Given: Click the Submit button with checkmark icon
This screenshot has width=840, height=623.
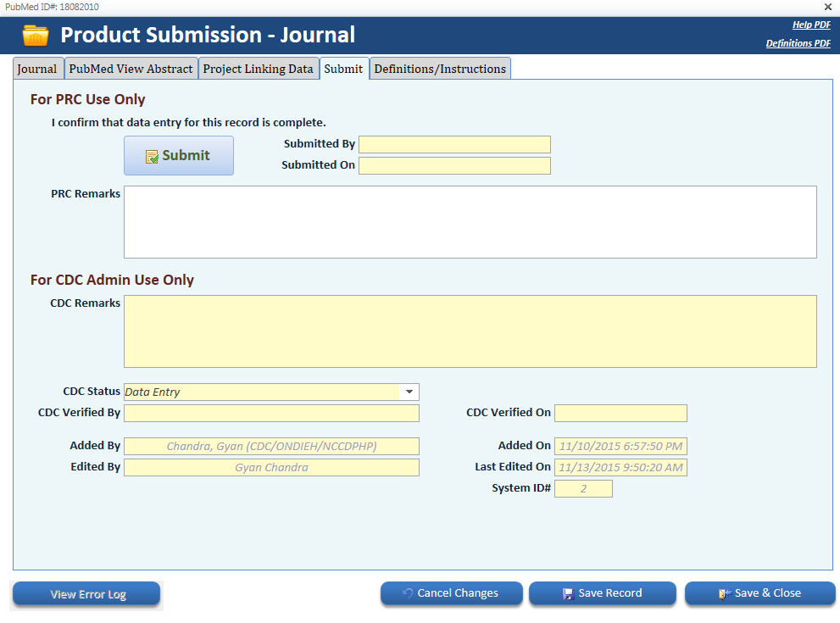Looking at the screenshot, I should point(179,156).
